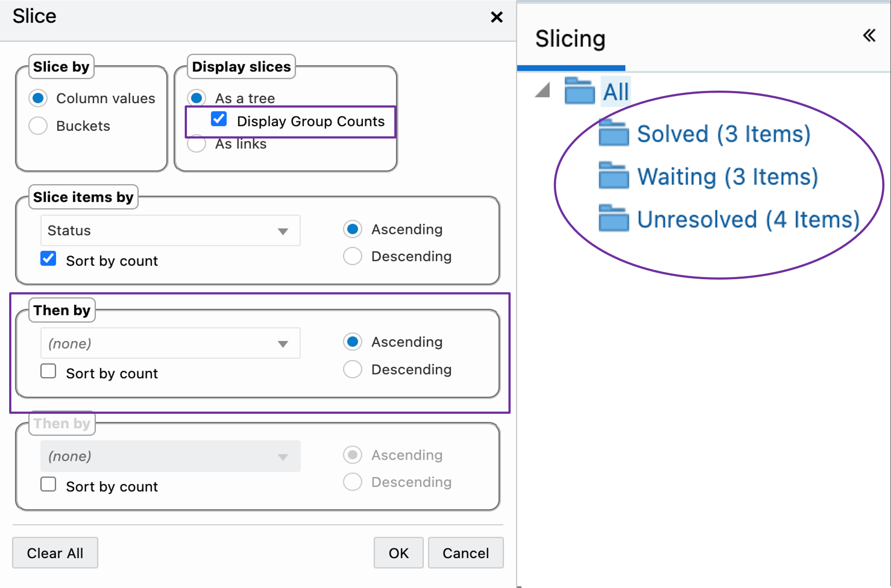Select the Solved (3 Items) slice

pos(723,134)
